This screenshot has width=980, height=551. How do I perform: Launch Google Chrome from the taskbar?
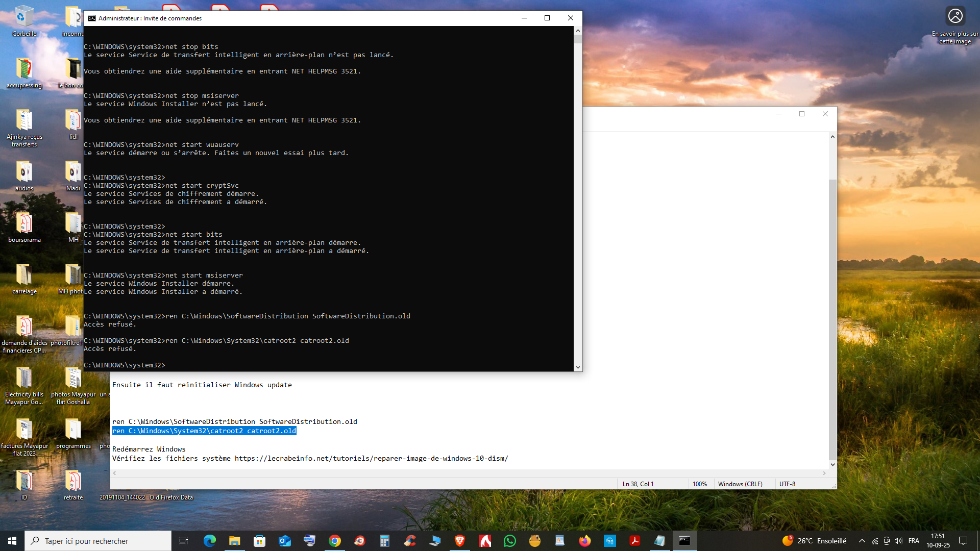(x=335, y=541)
